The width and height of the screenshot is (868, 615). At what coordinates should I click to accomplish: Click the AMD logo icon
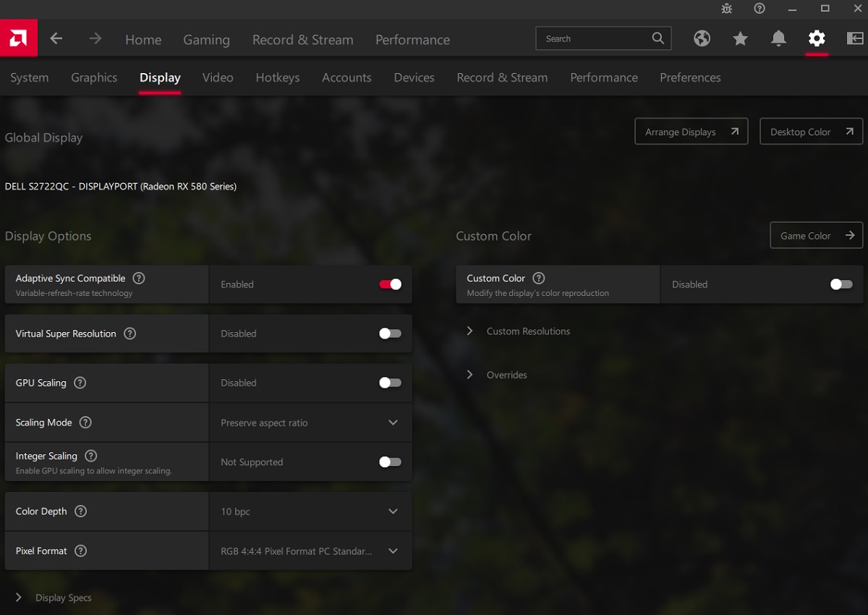[18, 38]
